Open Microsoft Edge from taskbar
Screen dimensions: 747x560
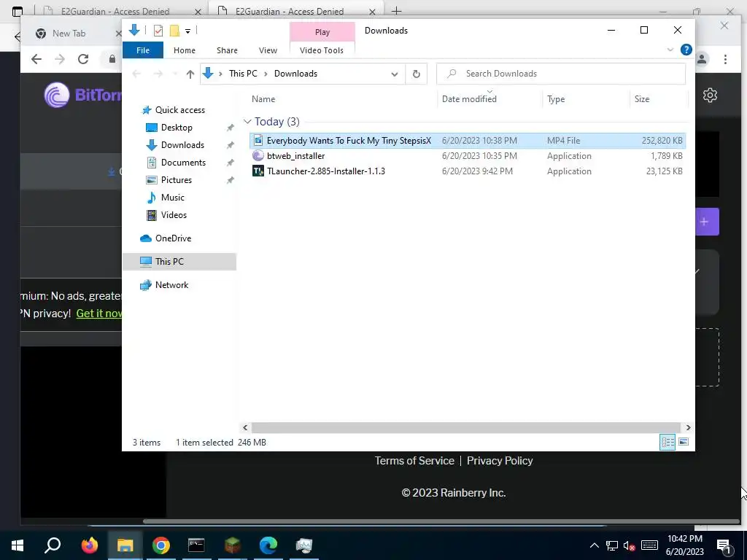click(x=268, y=545)
